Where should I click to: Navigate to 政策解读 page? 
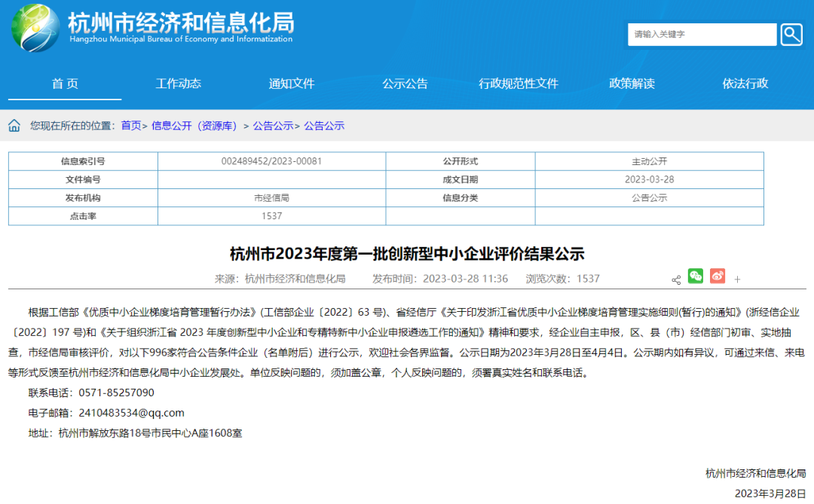tap(632, 84)
